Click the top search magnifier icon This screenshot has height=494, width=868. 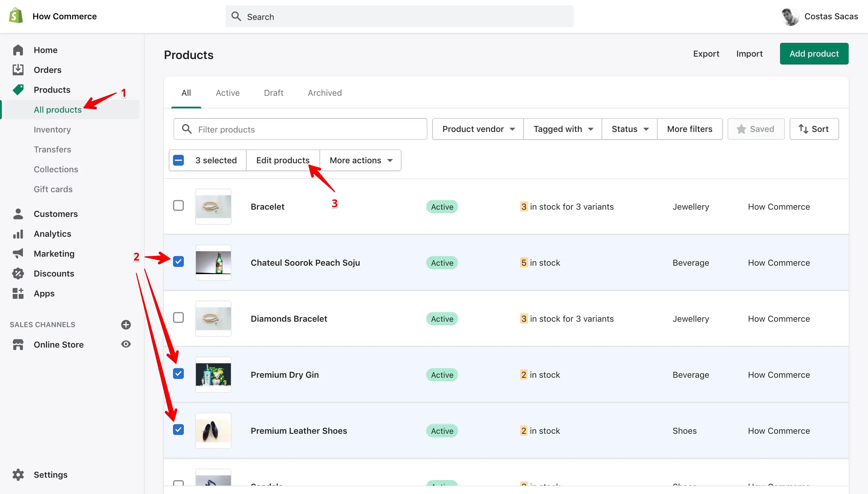click(x=236, y=16)
